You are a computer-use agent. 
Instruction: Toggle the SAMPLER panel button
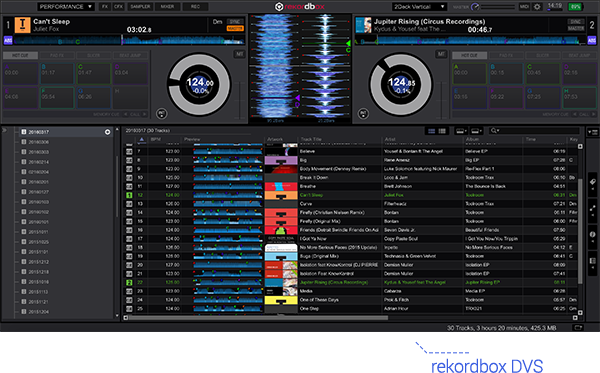[x=140, y=7]
